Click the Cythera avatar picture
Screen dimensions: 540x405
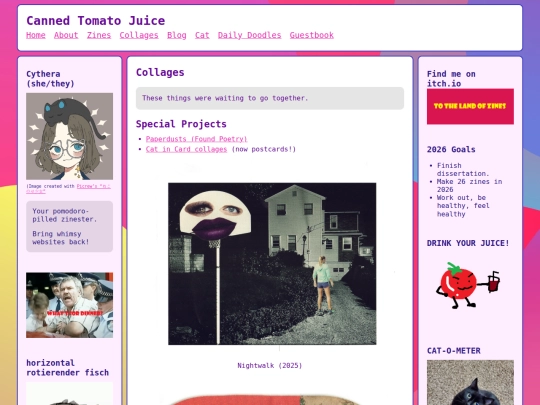70,136
